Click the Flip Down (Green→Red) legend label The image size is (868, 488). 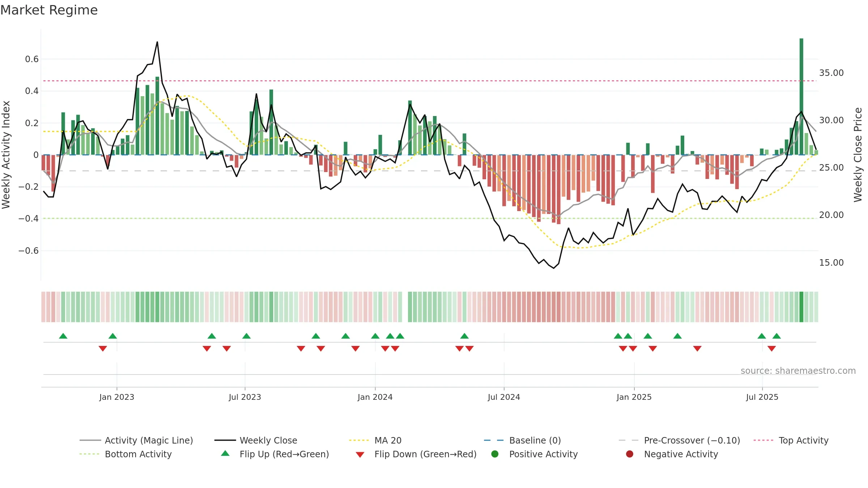click(425, 454)
